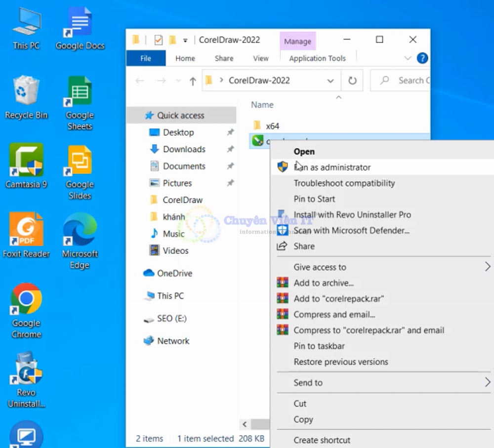494x448 pixels.
Task: Expand the ribbon with chevron arrow
Action: pos(408,58)
